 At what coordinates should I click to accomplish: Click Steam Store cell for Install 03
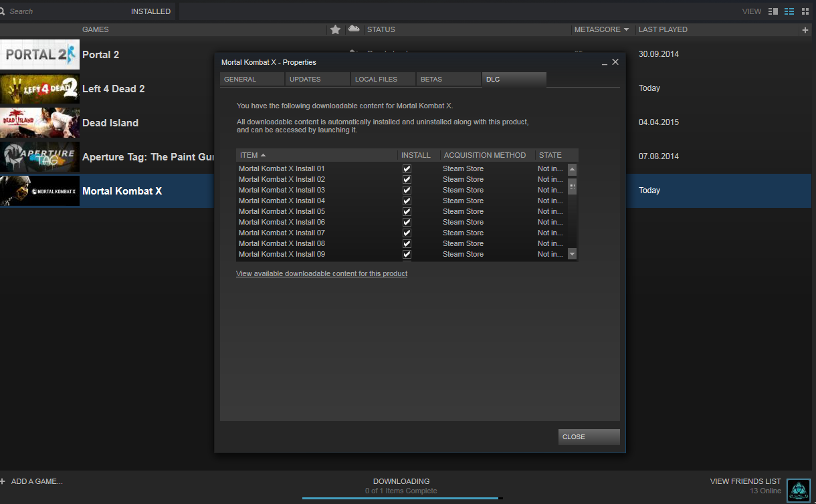(463, 190)
